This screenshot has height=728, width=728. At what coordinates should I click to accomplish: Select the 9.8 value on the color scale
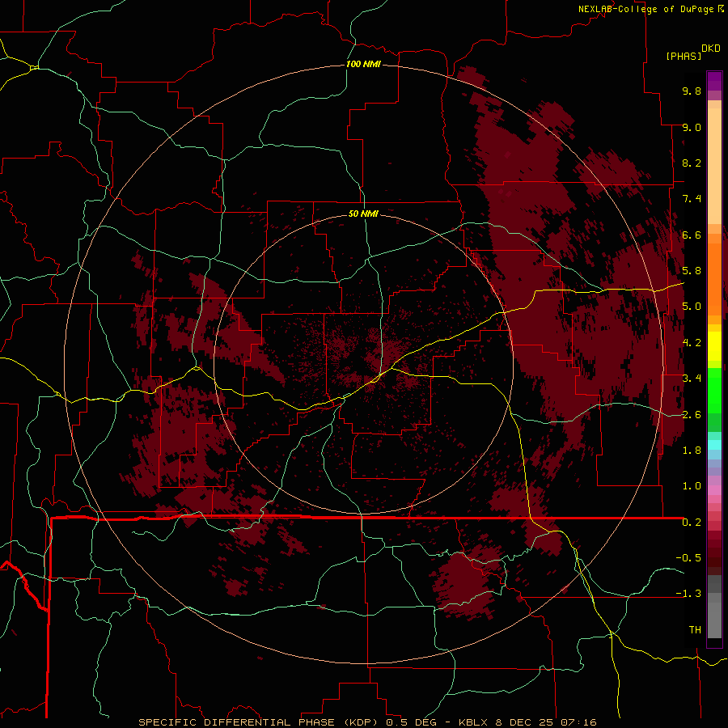coord(692,91)
